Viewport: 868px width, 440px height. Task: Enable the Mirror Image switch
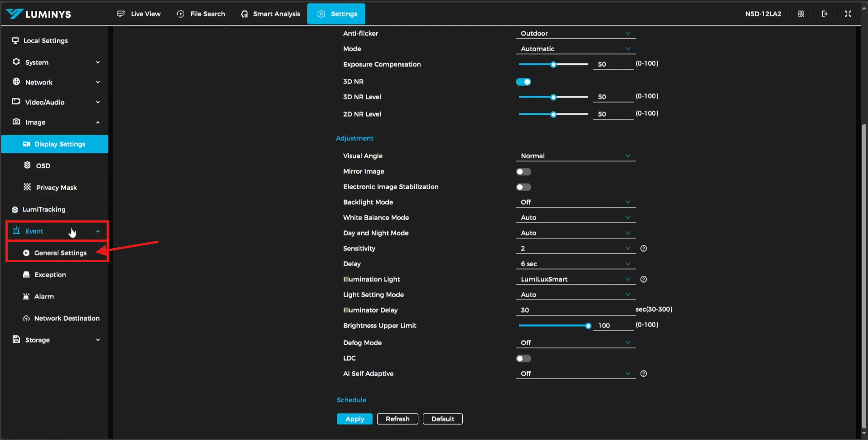524,172
